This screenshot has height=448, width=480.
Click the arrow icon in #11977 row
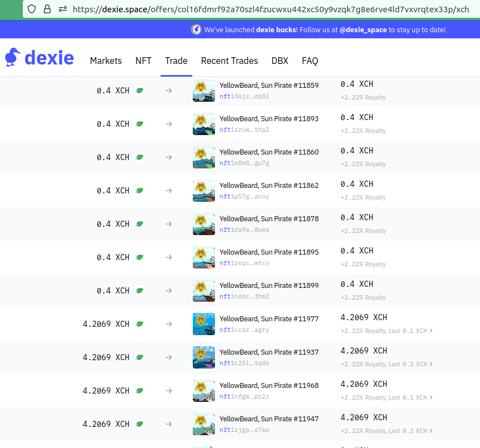click(x=169, y=324)
